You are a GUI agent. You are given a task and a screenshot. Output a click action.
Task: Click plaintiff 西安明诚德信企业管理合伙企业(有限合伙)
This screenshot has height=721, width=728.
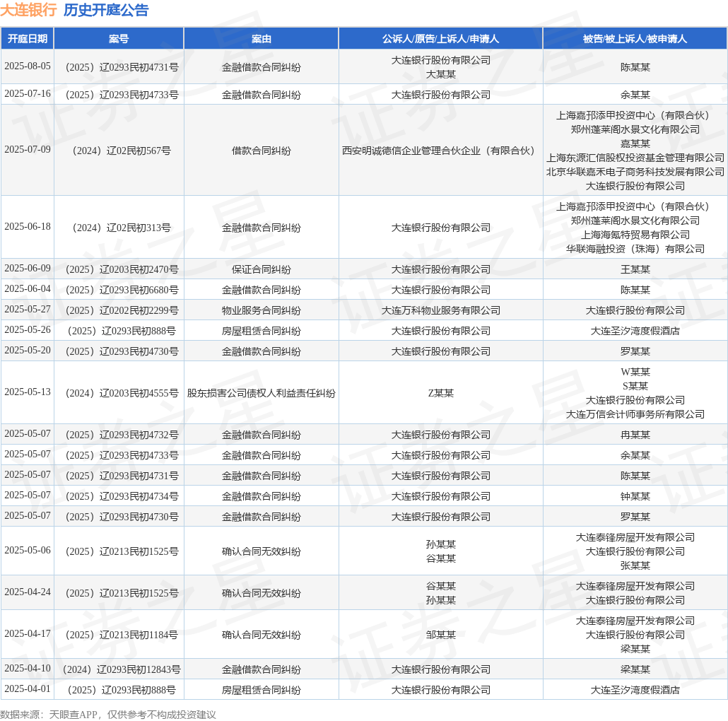click(x=440, y=151)
